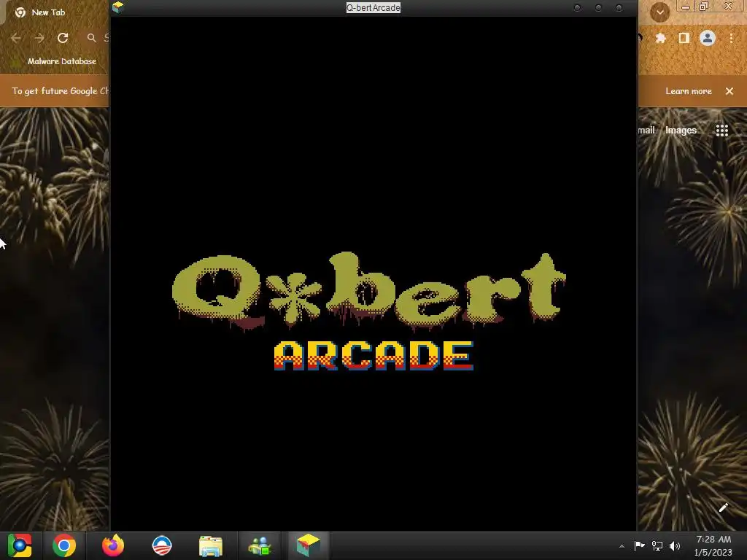This screenshot has width=747, height=560.
Task: Minimize the Chrome window
Action: (x=685, y=7)
